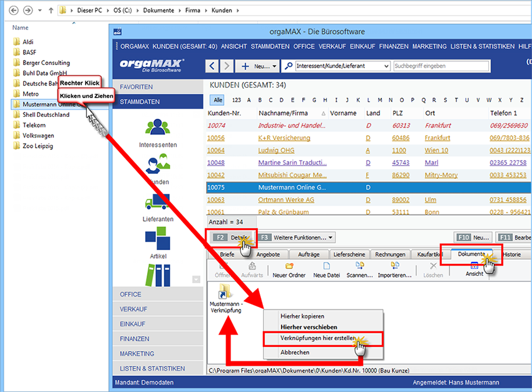Select the Berger Consulting folder in Explorer

click(x=42, y=63)
